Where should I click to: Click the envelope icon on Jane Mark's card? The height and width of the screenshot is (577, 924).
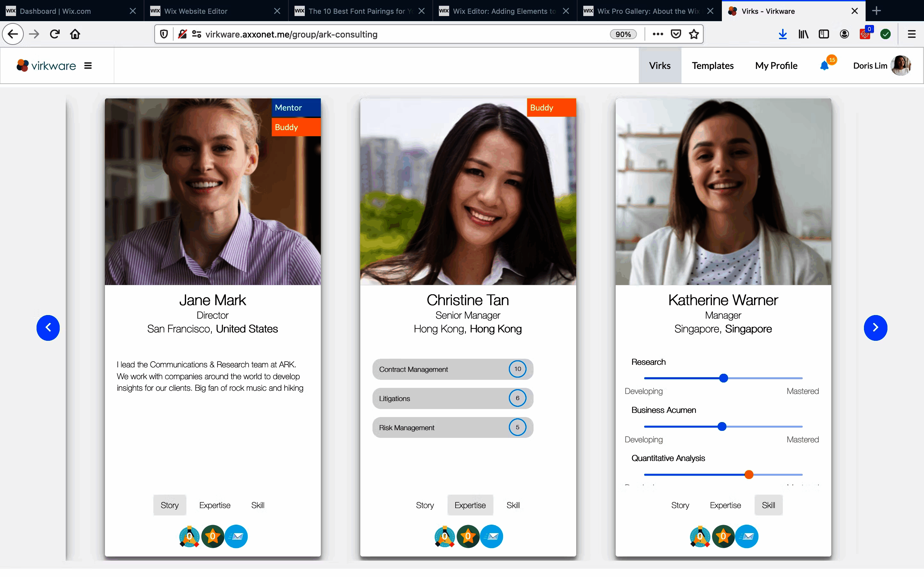click(236, 537)
